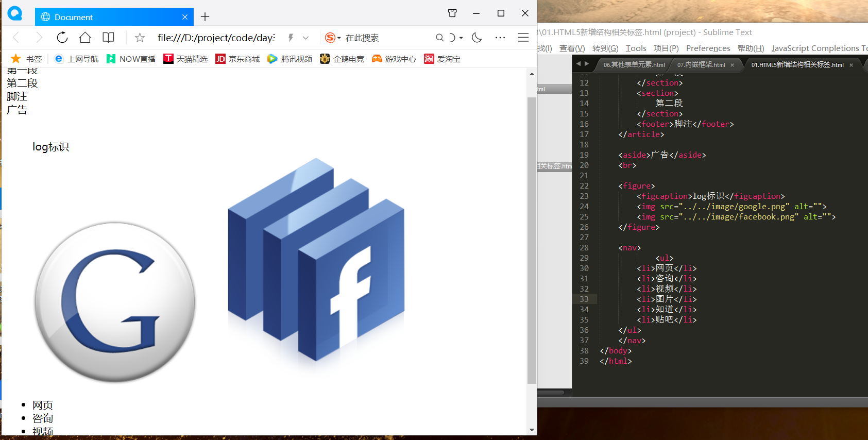This screenshot has width=868, height=440.
Task: Click the lightning speed mode icon
Action: coord(291,38)
